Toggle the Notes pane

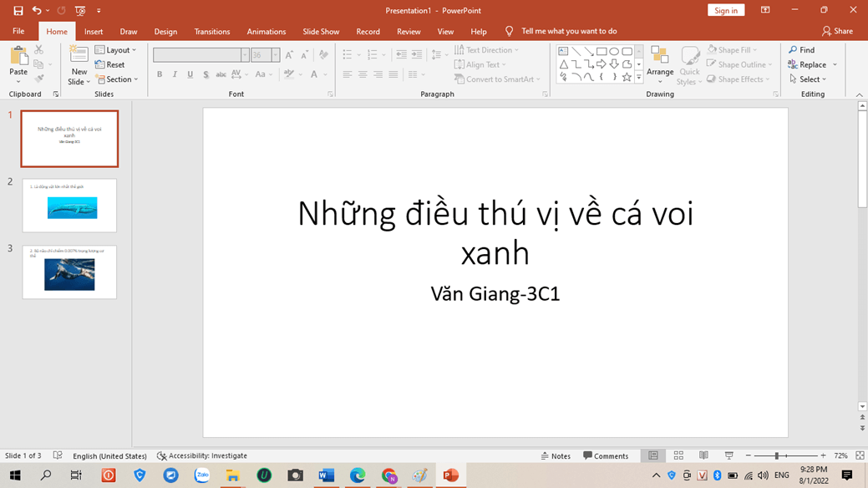[x=556, y=456]
